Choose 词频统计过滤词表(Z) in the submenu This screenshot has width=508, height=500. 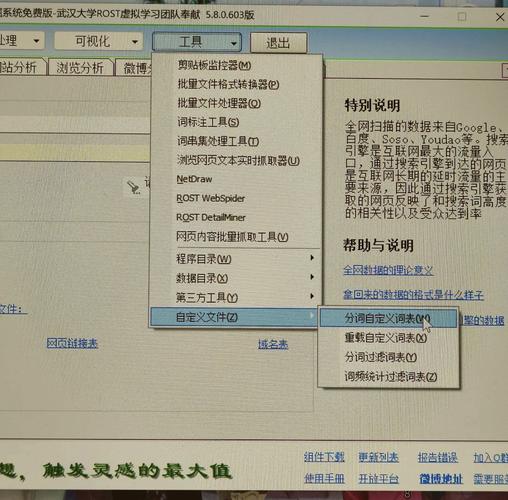click(390, 377)
